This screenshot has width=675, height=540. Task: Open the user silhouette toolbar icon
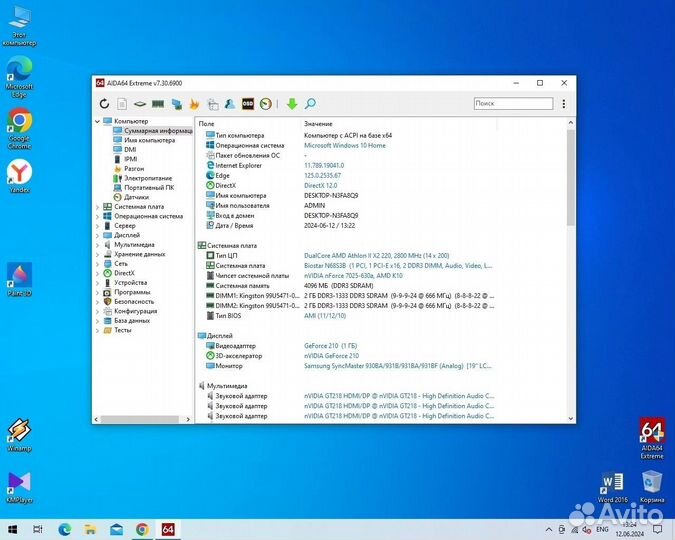click(230, 103)
